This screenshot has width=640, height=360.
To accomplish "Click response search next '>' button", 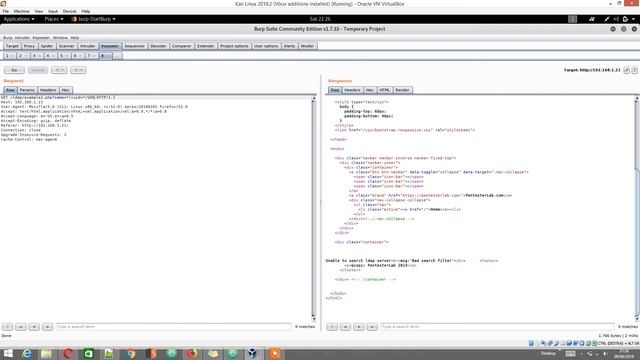I will [372, 327].
